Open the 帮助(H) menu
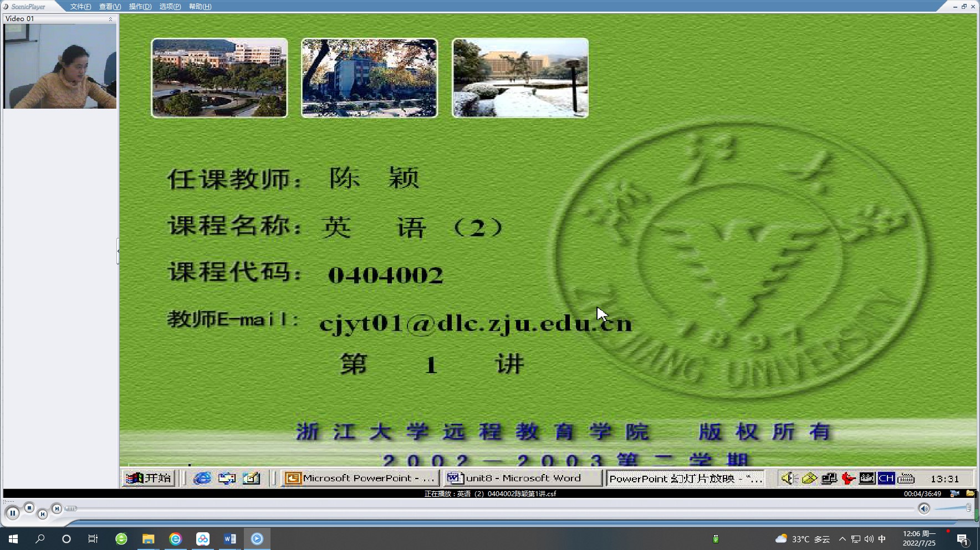Screen dimensions: 980x550 200,7
